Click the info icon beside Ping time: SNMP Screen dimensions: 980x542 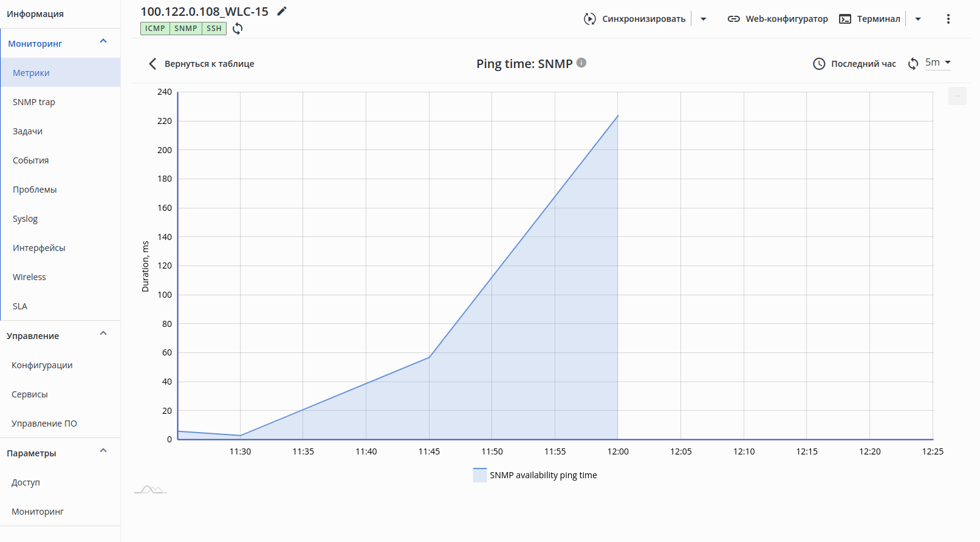[581, 63]
